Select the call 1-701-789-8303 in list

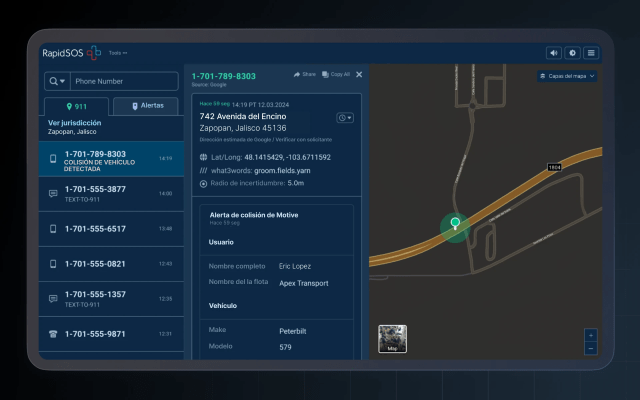[x=111, y=158]
